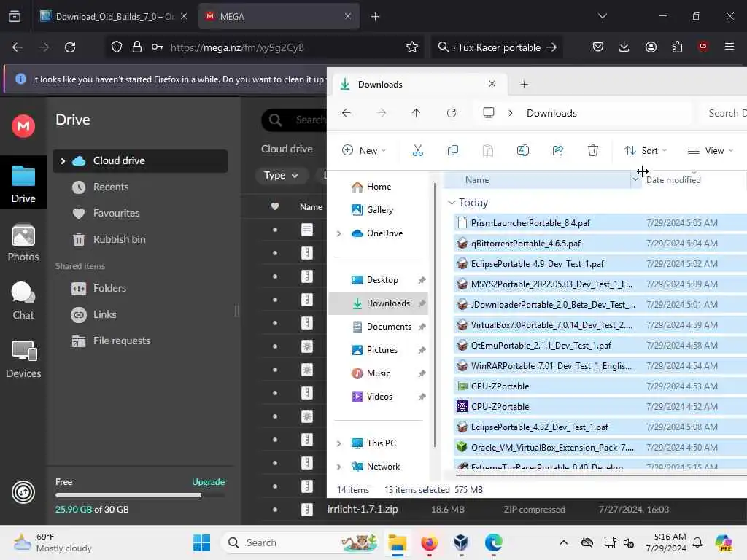This screenshot has width=747, height=560.
Task: Open Firefox downloads panel arrow icon
Action: point(624,47)
